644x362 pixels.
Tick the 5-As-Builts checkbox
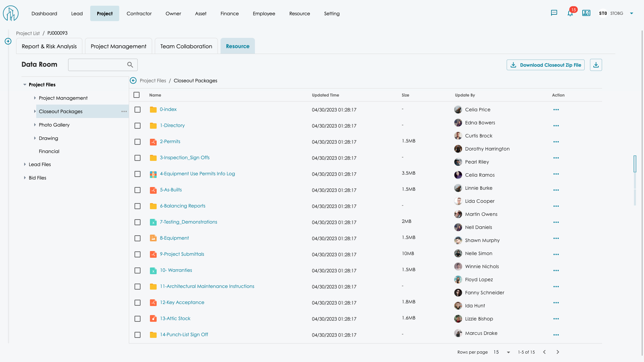pos(138,190)
